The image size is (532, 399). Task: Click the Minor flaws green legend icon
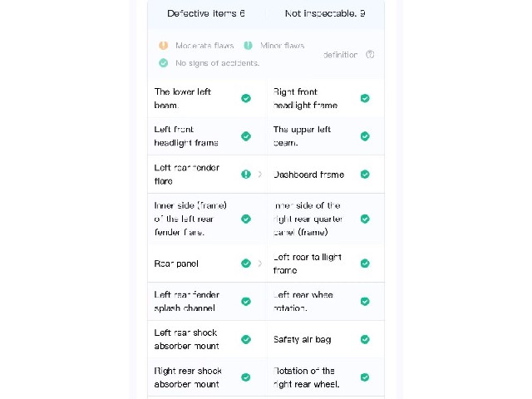tap(248, 45)
